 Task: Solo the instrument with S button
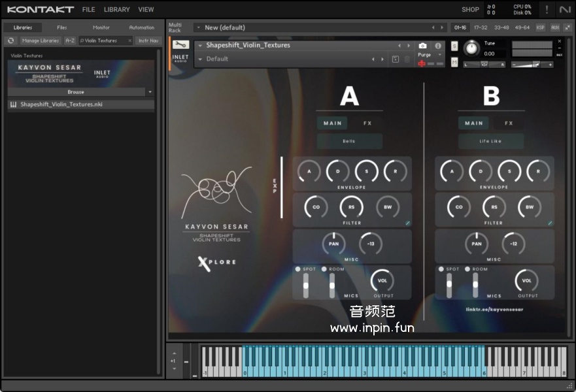coord(454,46)
